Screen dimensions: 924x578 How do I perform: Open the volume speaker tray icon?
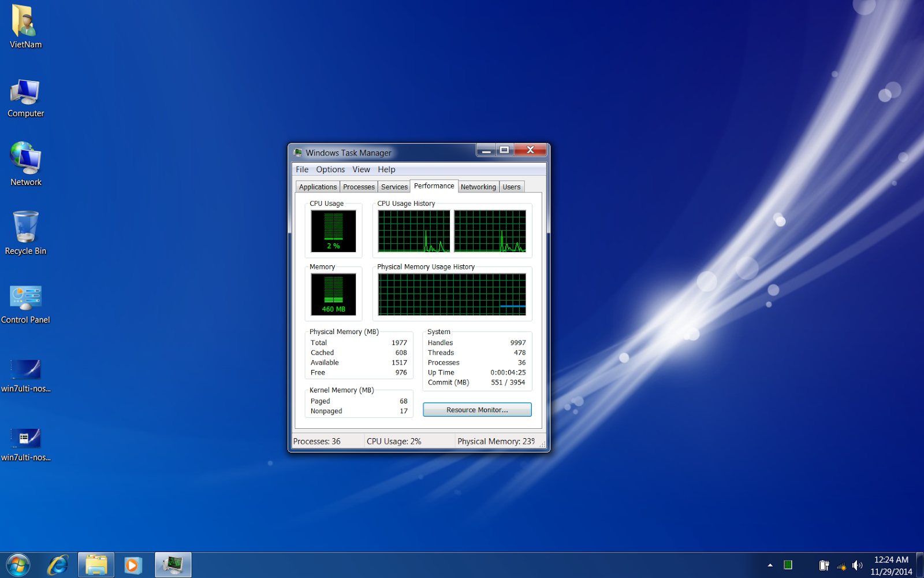click(x=858, y=565)
